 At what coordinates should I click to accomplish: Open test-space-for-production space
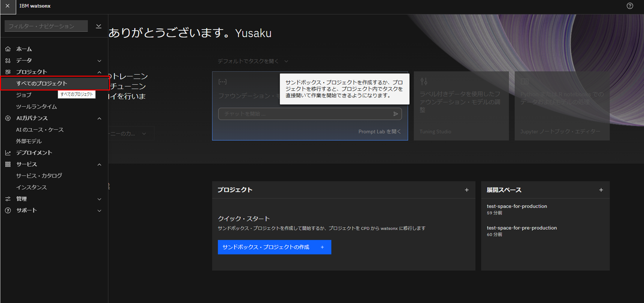[517, 206]
